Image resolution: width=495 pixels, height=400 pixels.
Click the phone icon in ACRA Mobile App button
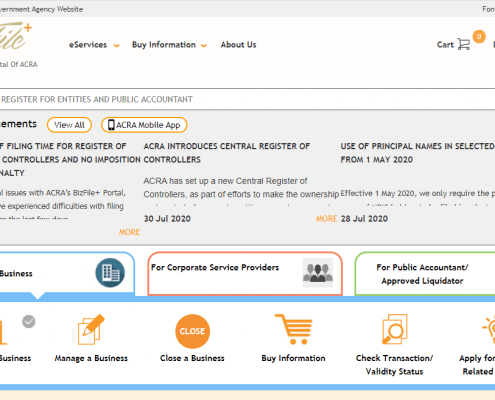(111, 125)
